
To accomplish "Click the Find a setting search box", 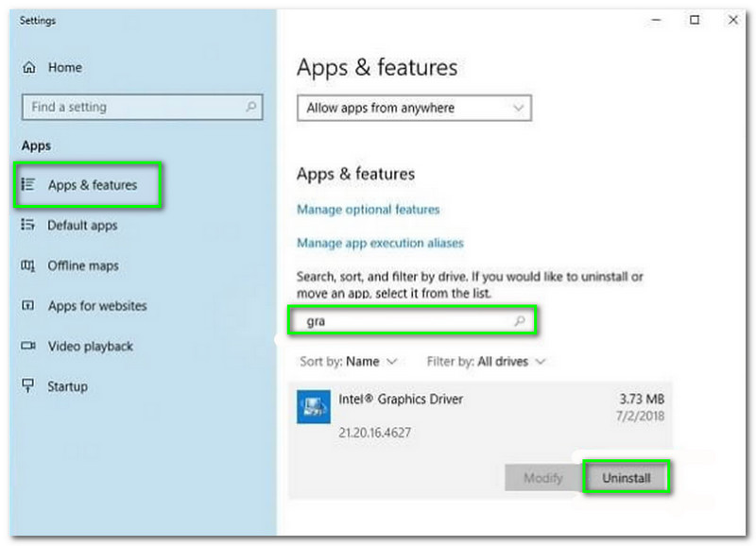I will coord(132,108).
